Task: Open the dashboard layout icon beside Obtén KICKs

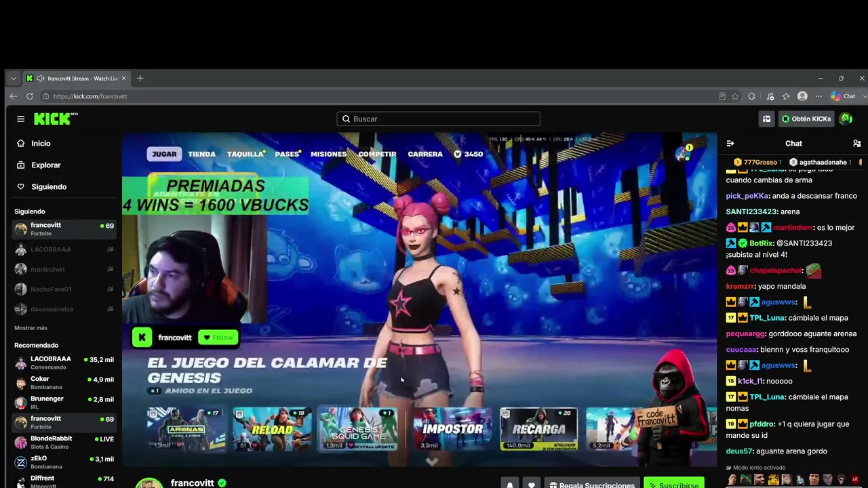Action: 766,119
